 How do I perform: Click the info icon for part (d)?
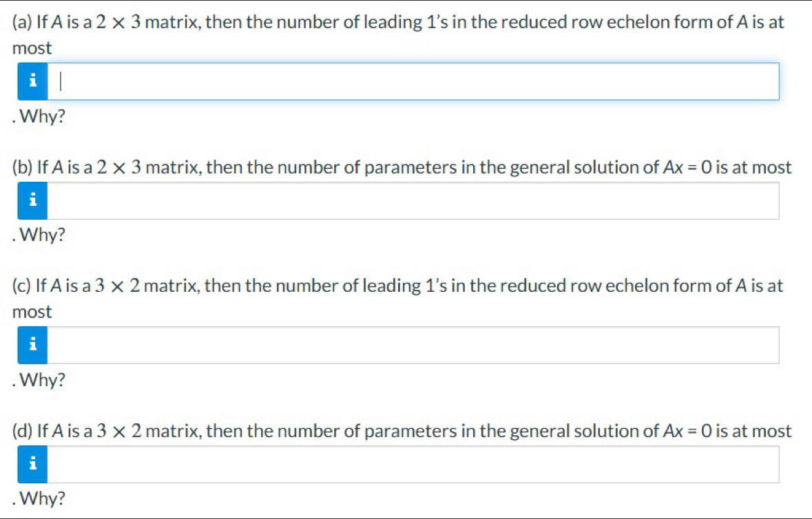(x=32, y=464)
